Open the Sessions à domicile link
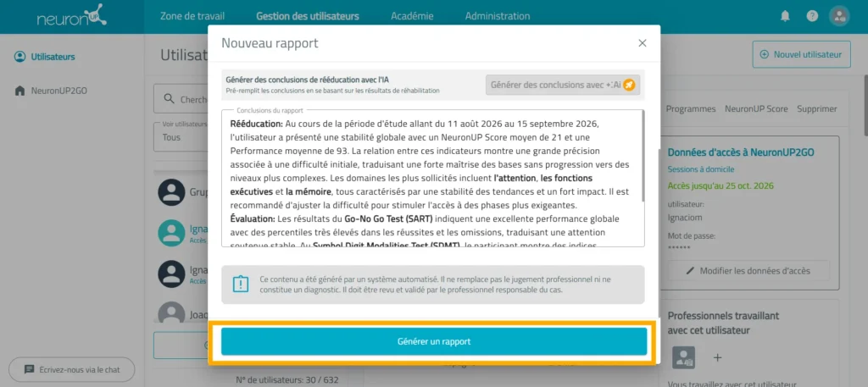This screenshot has width=868, height=387. (701, 169)
